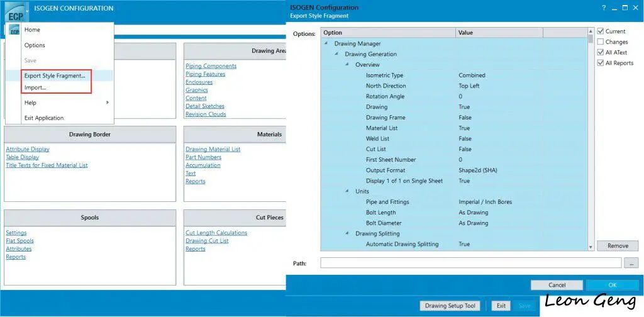Open the Revision Clouds link
The image size is (644, 317).
[206, 114]
